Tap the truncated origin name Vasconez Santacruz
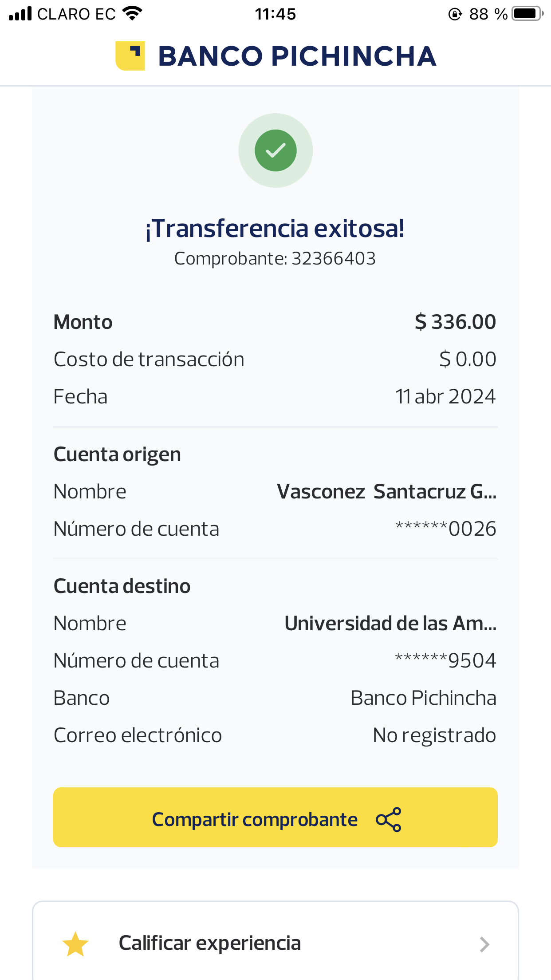This screenshot has width=551, height=980. coord(386,492)
